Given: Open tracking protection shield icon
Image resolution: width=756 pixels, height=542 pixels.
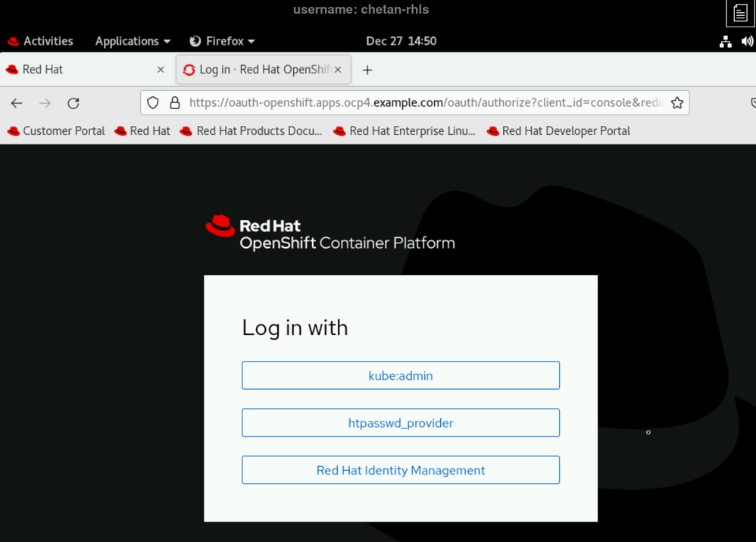Looking at the screenshot, I should point(153,103).
